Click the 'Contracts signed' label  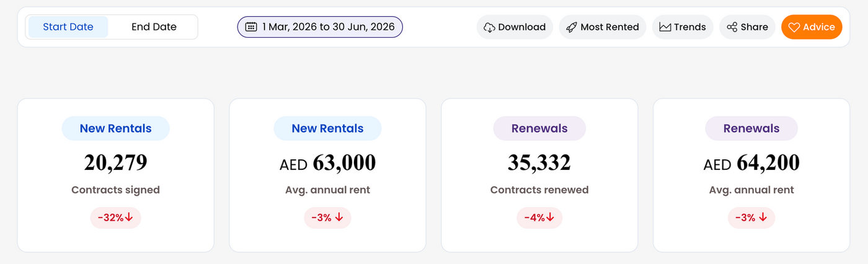[115, 190]
